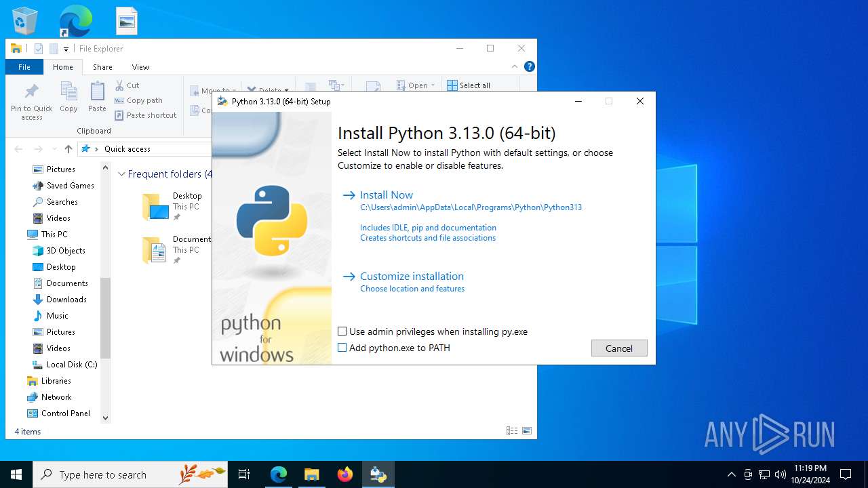Open the Open dropdown in ribbon
Viewport: 868px width, 488px height.
(416, 85)
